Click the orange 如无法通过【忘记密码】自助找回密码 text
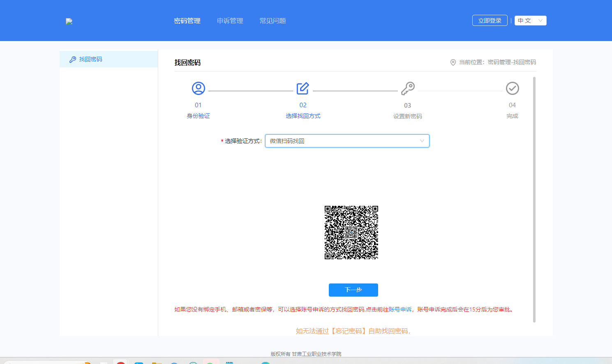Image resolution: width=612 pixels, height=364 pixels. coord(353,331)
